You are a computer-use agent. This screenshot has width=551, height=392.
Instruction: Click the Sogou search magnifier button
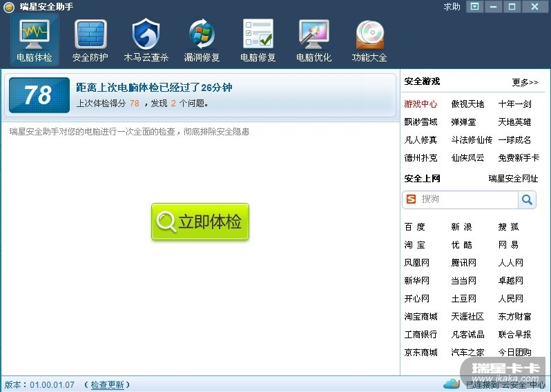point(527,199)
